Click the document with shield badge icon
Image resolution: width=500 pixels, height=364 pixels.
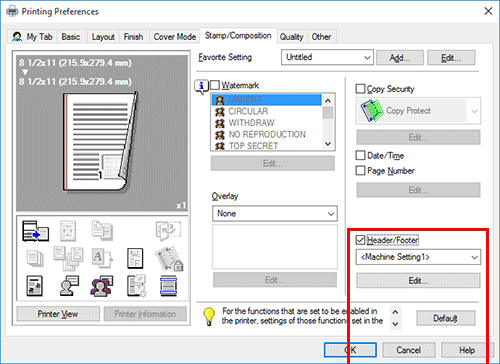(x=136, y=286)
